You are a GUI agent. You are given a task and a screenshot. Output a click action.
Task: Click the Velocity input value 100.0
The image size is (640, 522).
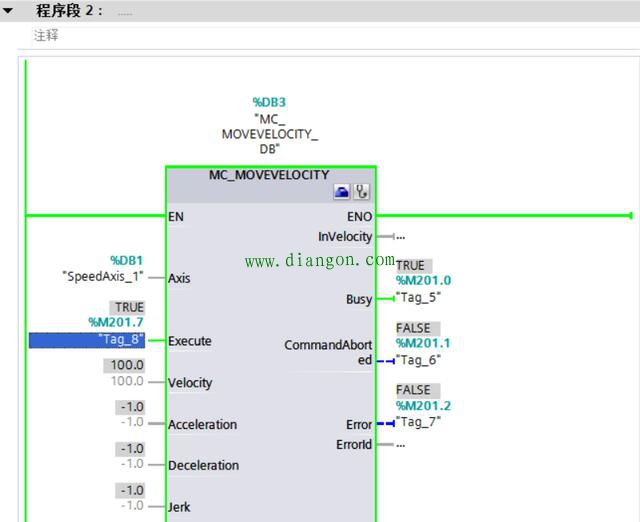tap(126, 382)
